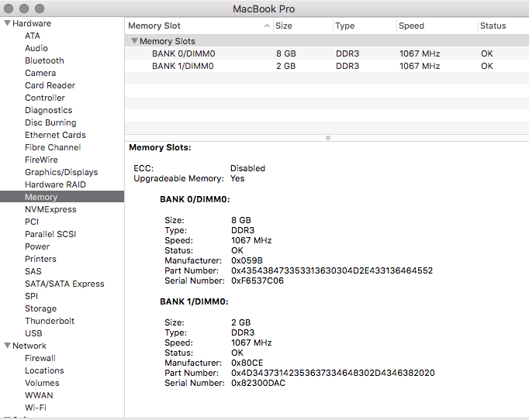Image resolution: width=529 pixels, height=420 pixels.
Task: Open Ethernet Cards information
Action: pyautogui.click(x=55, y=135)
